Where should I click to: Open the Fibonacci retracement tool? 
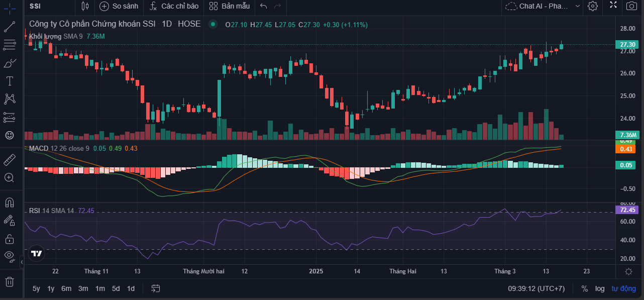click(10, 45)
